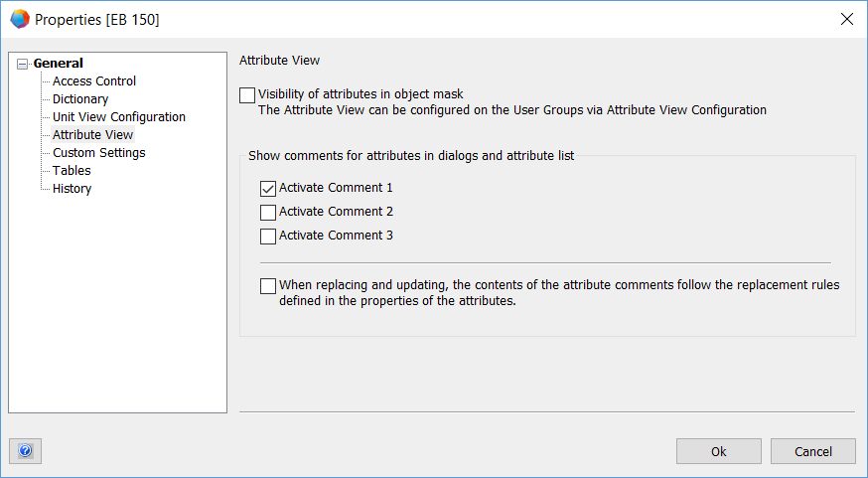Select the General tree item

tap(59, 64)
